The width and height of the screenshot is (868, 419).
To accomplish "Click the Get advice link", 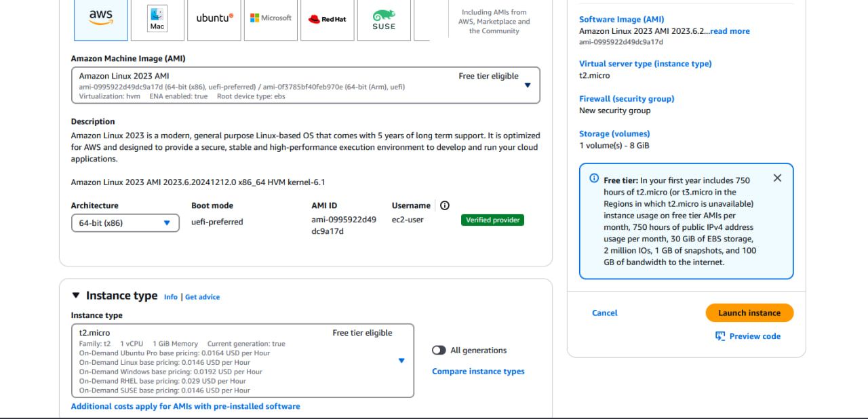I will pos(202,296).
